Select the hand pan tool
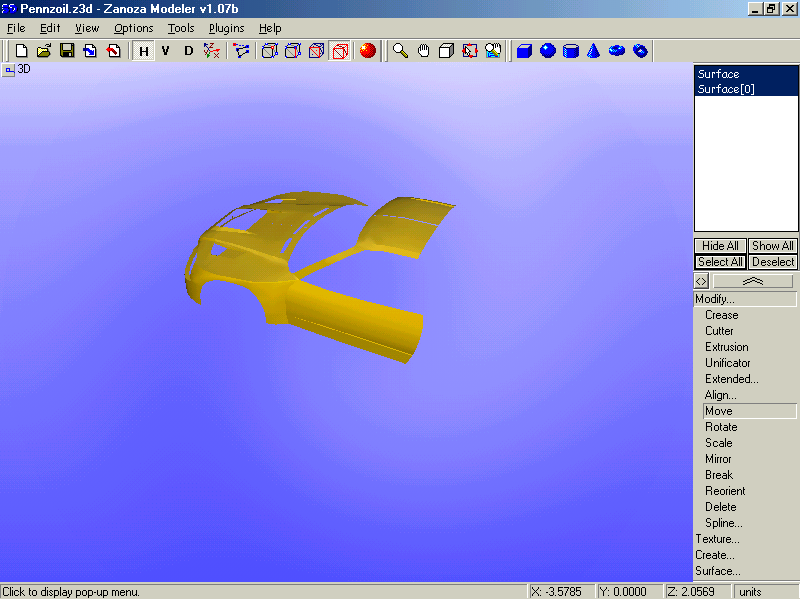This screenshot has height=600, width=800. [424, 51]
